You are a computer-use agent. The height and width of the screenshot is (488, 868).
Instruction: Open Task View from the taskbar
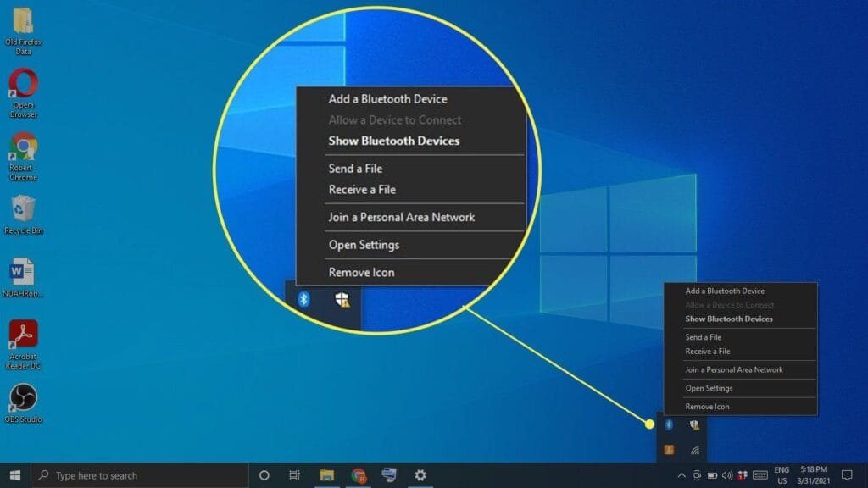pos(294,475)
